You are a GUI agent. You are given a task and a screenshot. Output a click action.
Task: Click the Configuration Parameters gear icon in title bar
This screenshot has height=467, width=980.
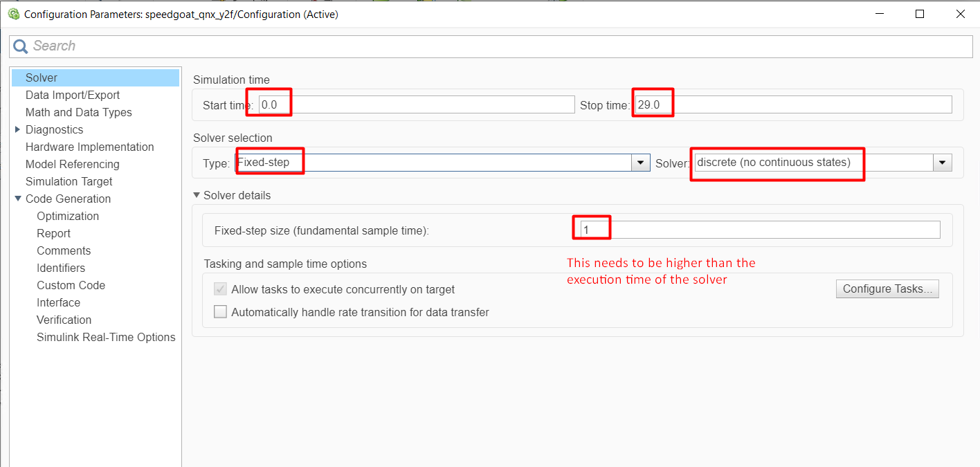[x=13, y=14]
